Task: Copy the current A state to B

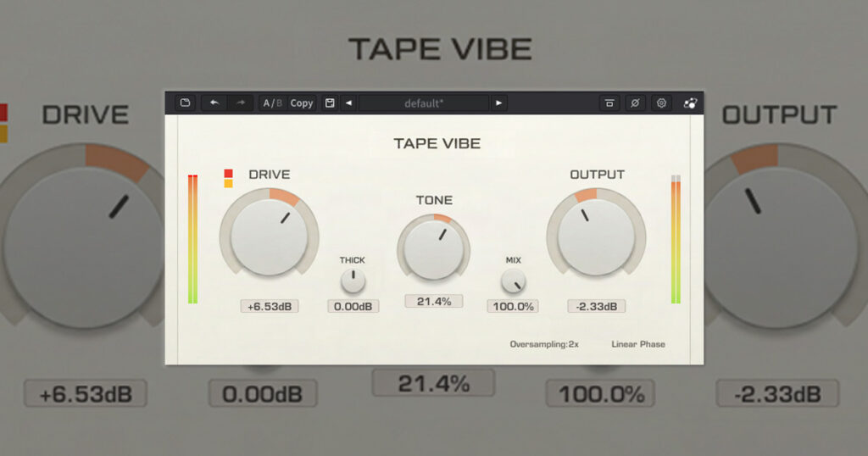Action: tap(302, 103)
